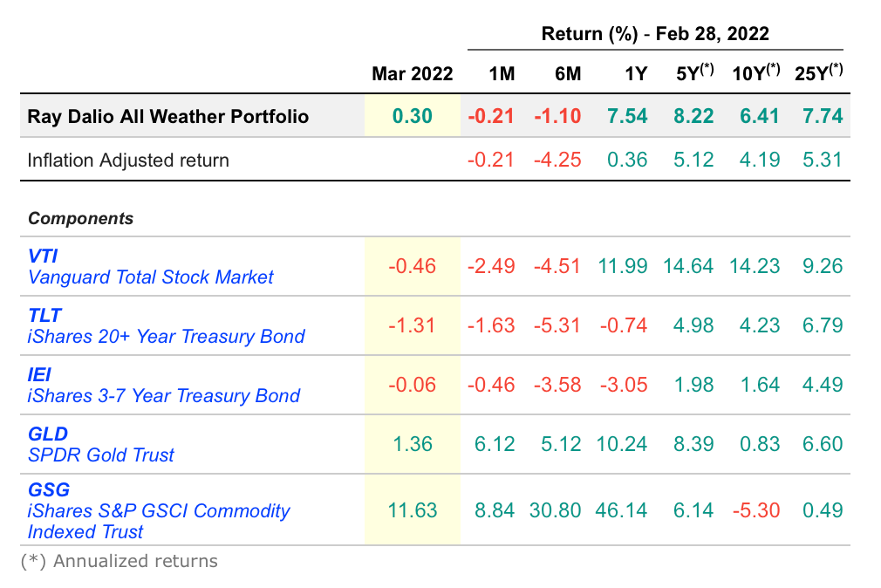Viewport: 881px width, 588px height.
Task: Select the 'Components' section heading
Action: 81,218
